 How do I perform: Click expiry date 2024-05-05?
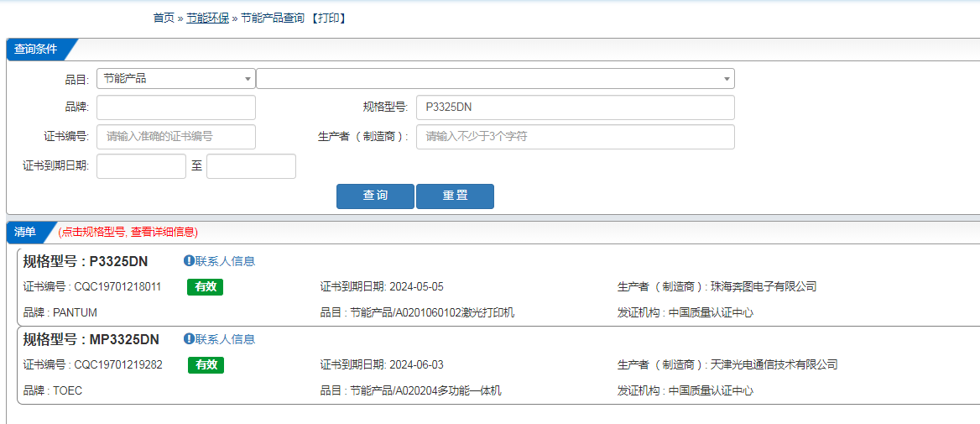[416, 287]
